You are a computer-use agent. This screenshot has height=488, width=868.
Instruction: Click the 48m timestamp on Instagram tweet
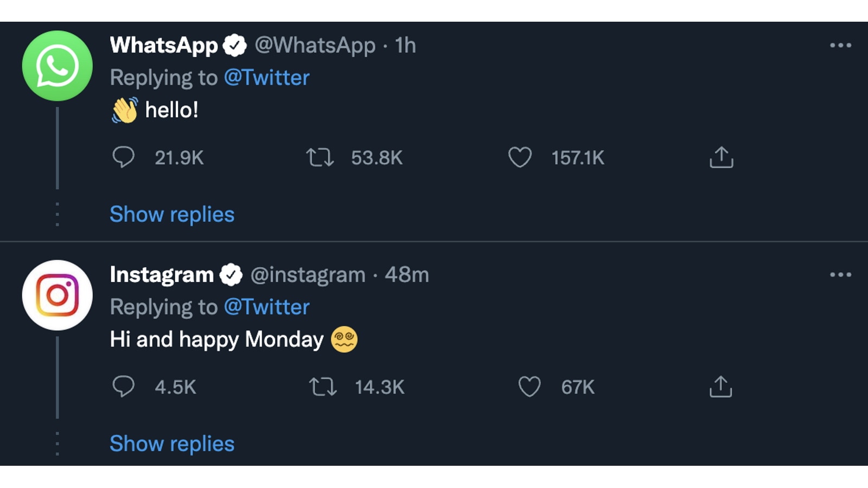pyautogui.click(x=407, y=275)
